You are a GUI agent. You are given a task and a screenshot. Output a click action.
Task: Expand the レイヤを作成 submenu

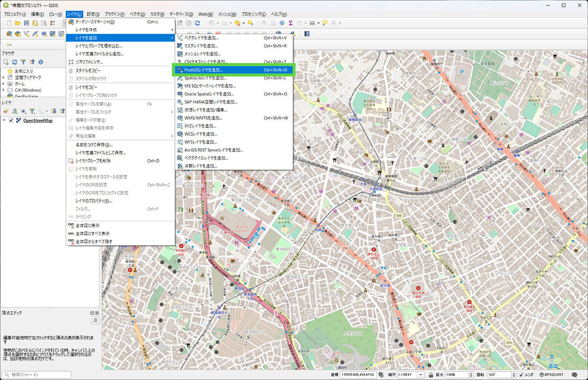point(121,30)
